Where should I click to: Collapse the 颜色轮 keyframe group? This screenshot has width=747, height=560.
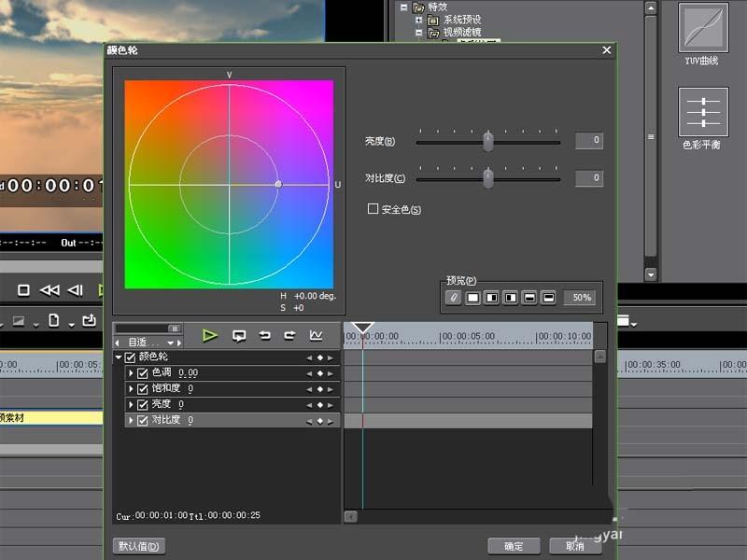coord(120,357)
